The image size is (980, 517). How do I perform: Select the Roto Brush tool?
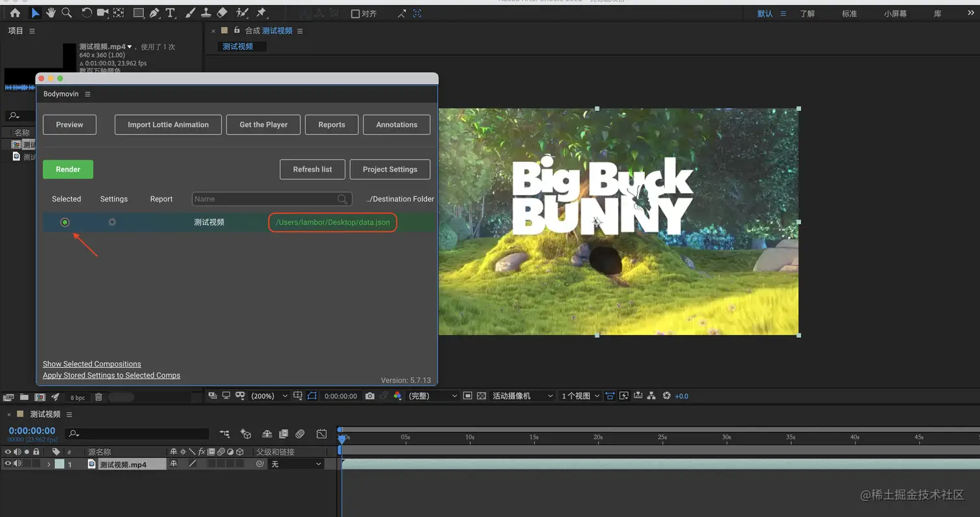[242, 13]
